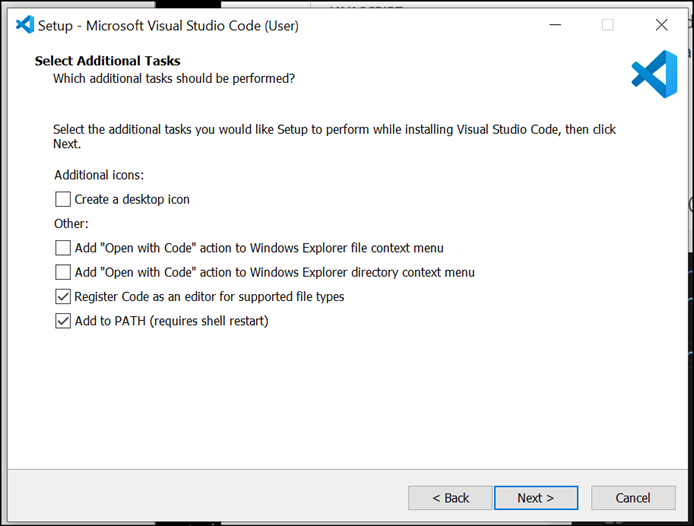Screen dimensions: 694x526
Task: Tick the file context menu "Open with Code" checkbox
Action: point(63,247)
